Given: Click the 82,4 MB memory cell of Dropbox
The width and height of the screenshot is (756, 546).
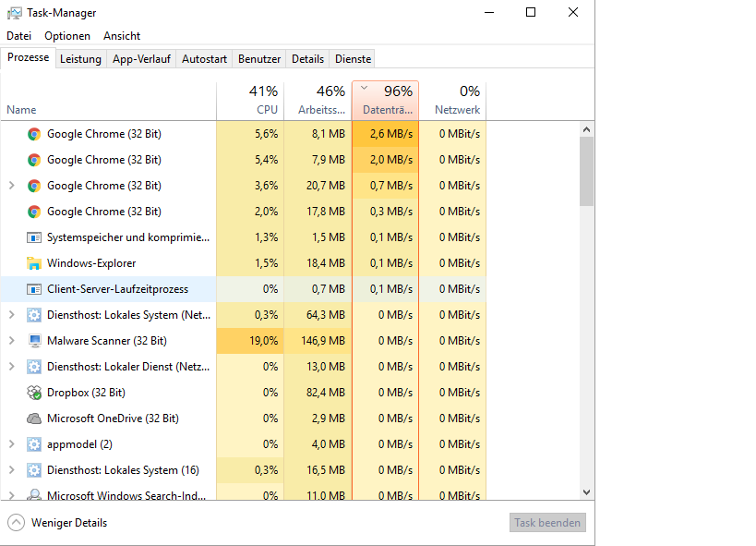Looking at the screenshot, I should (x=318, y=393).
